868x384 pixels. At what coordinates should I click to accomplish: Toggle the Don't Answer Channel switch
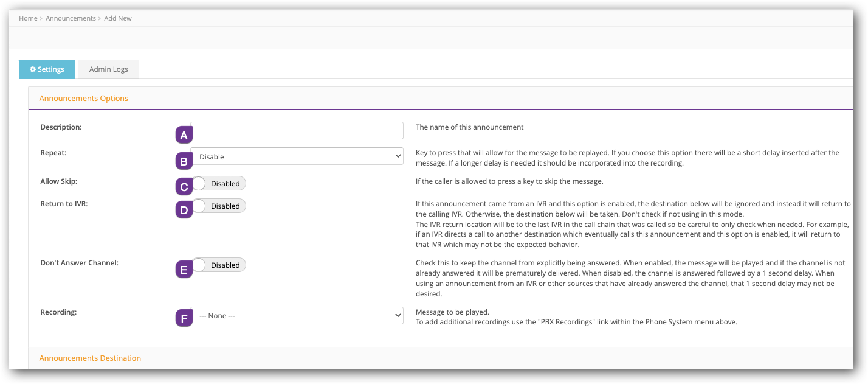219,265
